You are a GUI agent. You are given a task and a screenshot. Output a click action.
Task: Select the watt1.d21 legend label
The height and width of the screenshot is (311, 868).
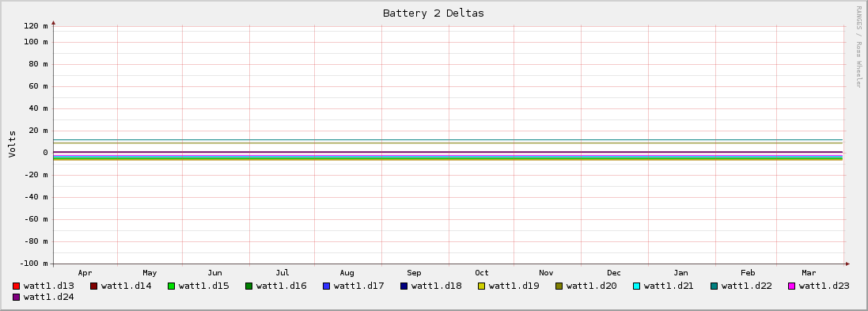[669, 286]
